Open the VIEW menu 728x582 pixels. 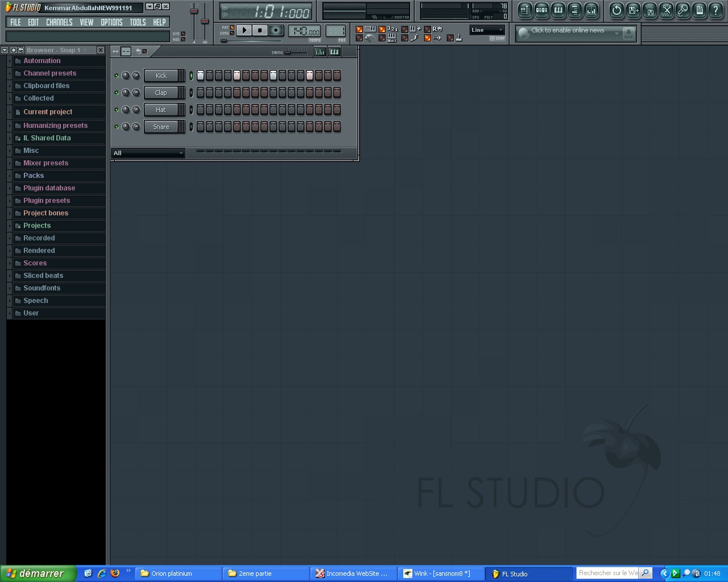click(86, 22)
